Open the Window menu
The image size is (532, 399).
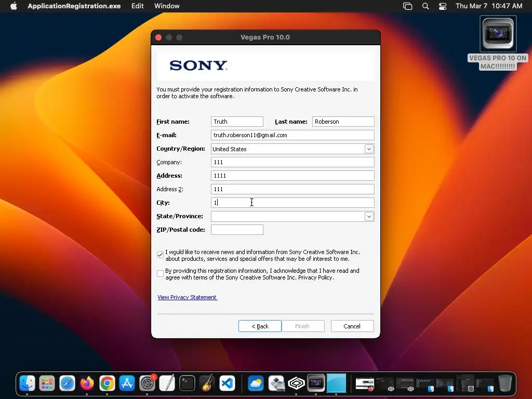[167, 6]
